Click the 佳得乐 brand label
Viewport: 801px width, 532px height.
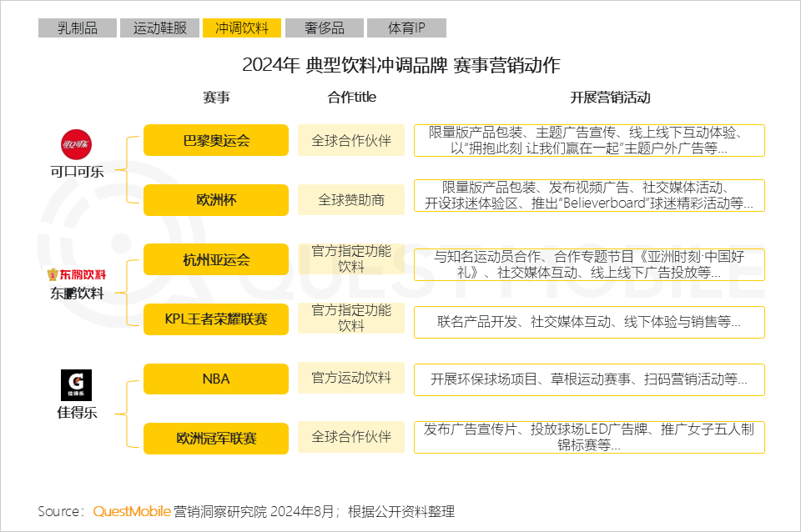point(77,413)
